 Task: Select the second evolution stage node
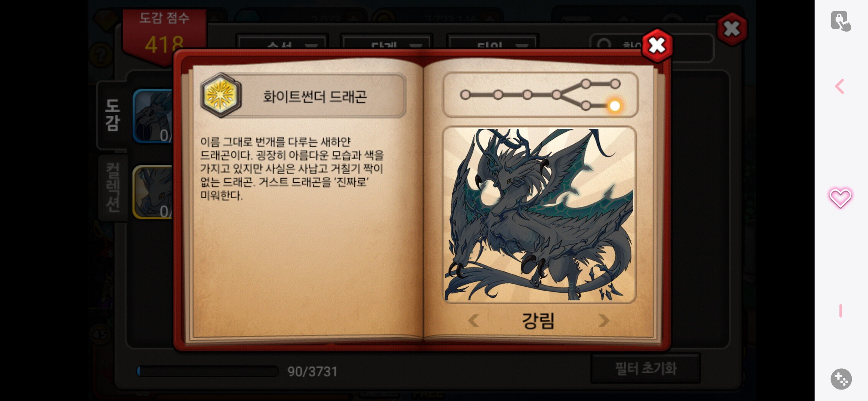pos(498,95)
